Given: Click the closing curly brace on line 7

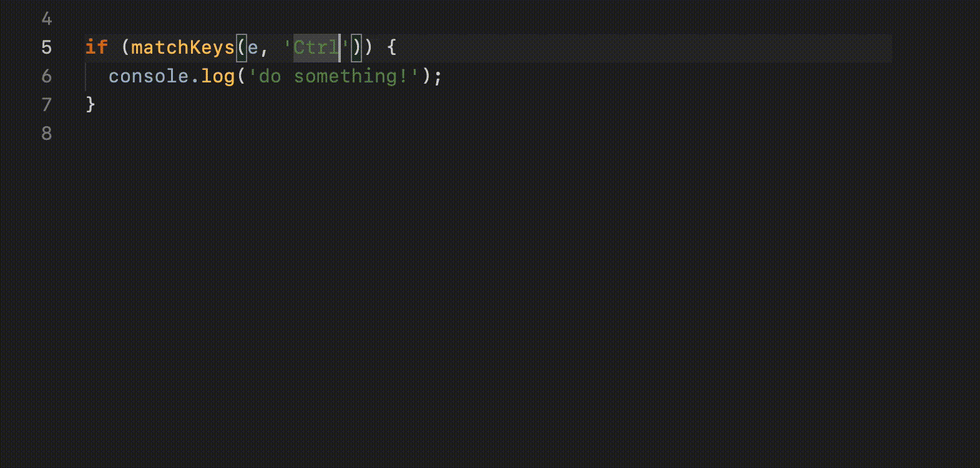Looking at the screenshot, I should [x=91, y=104].
